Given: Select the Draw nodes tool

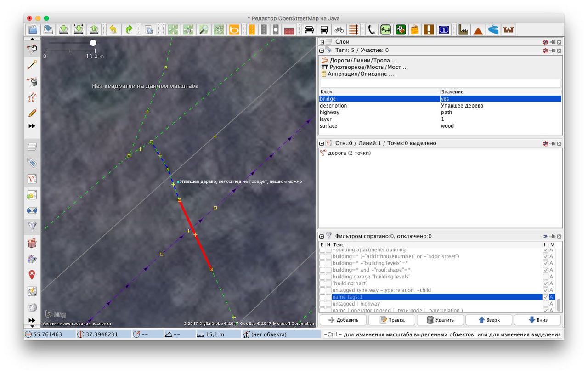Looking at the screenshot, I should tap(32, 65).
